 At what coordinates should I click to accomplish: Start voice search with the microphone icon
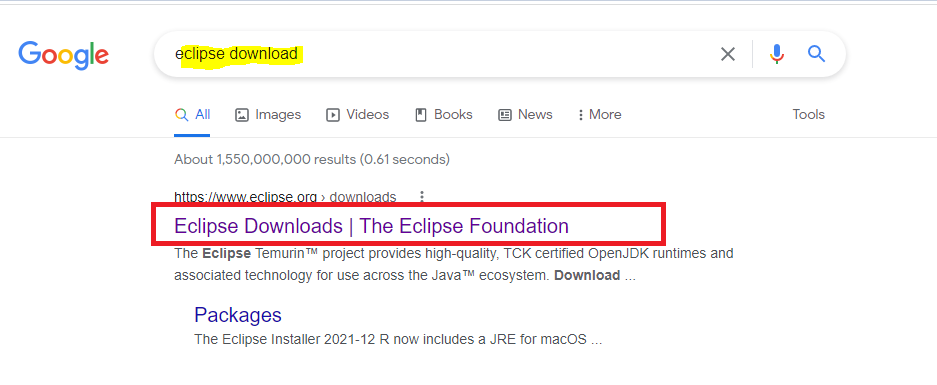point(776,54)
